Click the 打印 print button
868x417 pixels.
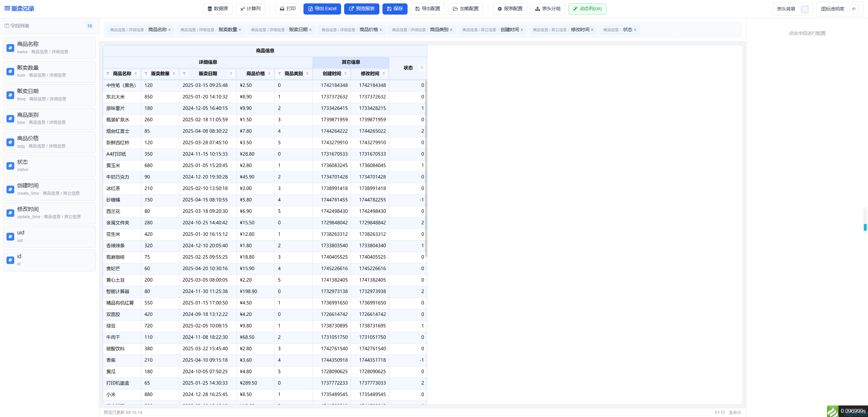[288, 9]
